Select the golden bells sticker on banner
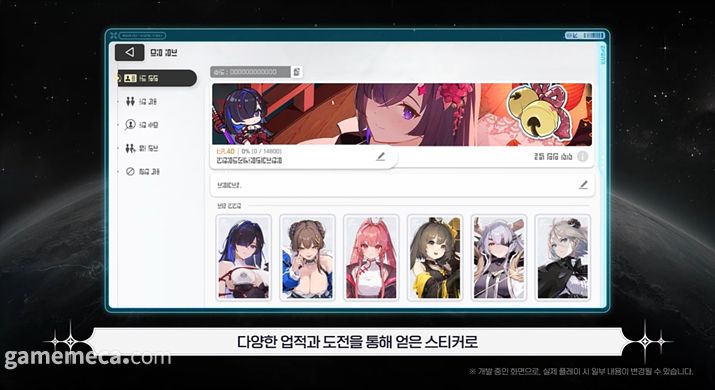Viewport: 715px width, 390px height. click(x=542, y=112)
